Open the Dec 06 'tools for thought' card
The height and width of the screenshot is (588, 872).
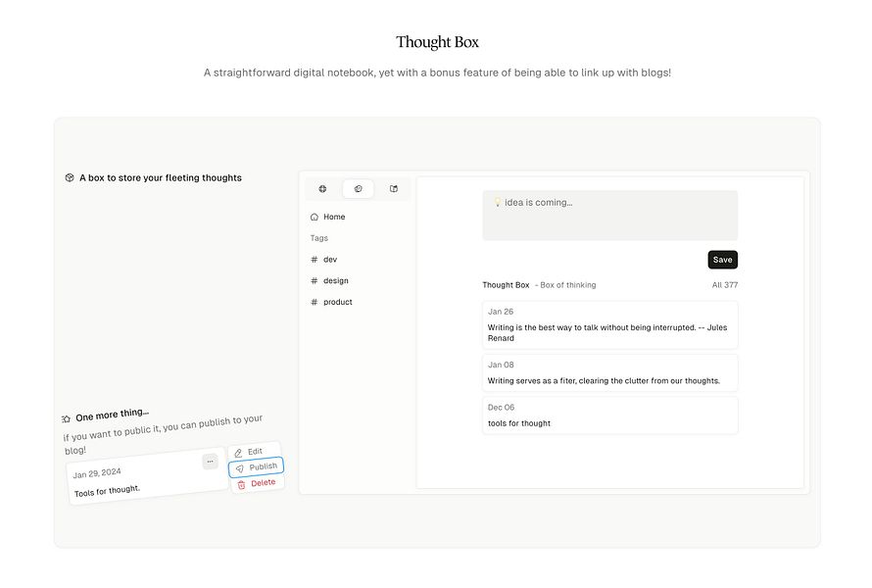pos(610,416)
